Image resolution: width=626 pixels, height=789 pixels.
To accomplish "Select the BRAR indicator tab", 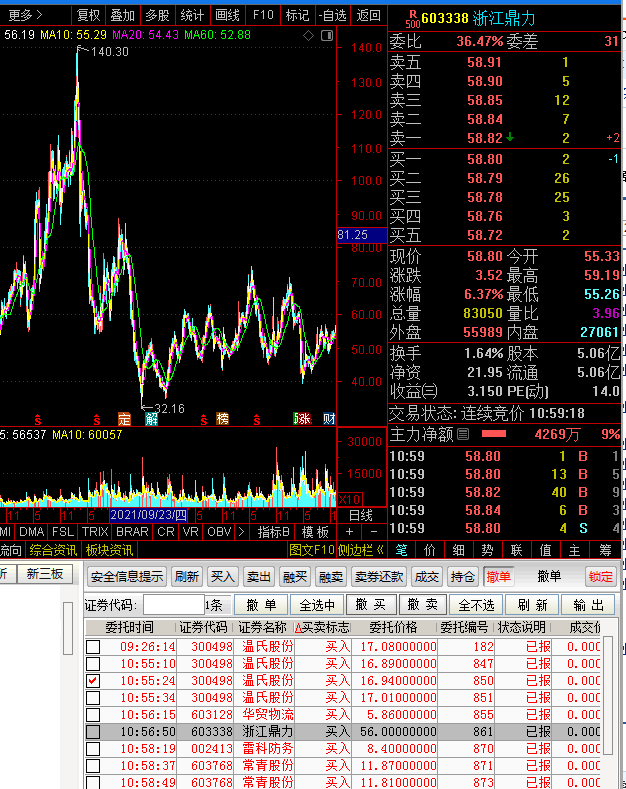I will point(132,531).
